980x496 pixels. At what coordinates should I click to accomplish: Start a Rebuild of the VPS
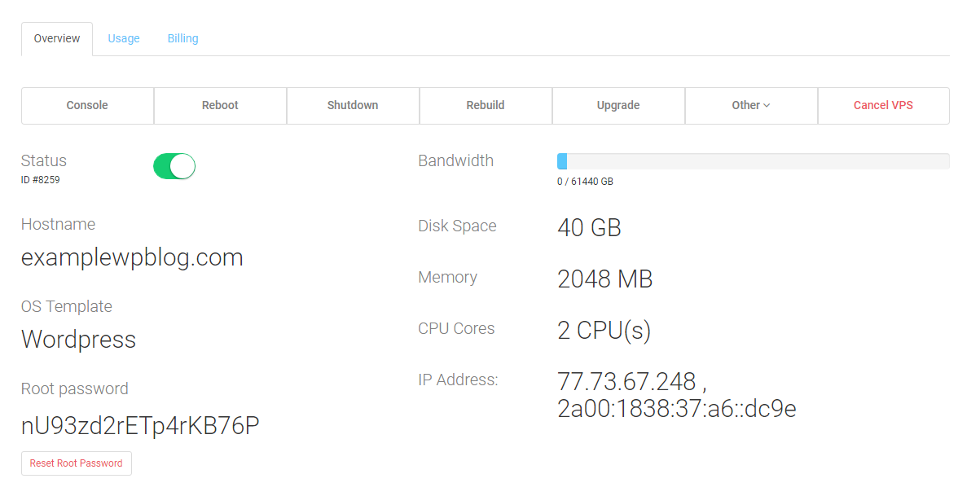pyautogui.click(x=486, y=106)
